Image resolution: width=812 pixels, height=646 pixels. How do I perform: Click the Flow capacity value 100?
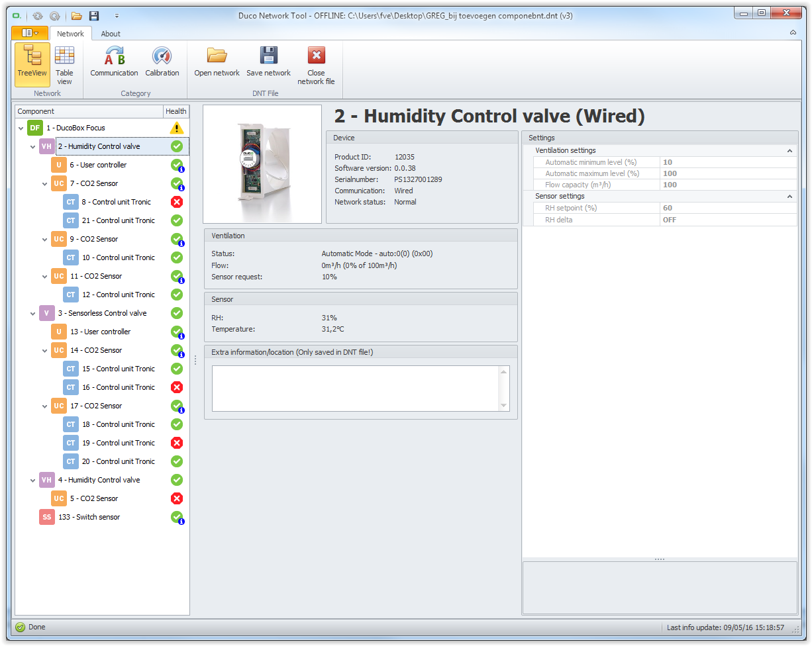[x=729, y=185]
